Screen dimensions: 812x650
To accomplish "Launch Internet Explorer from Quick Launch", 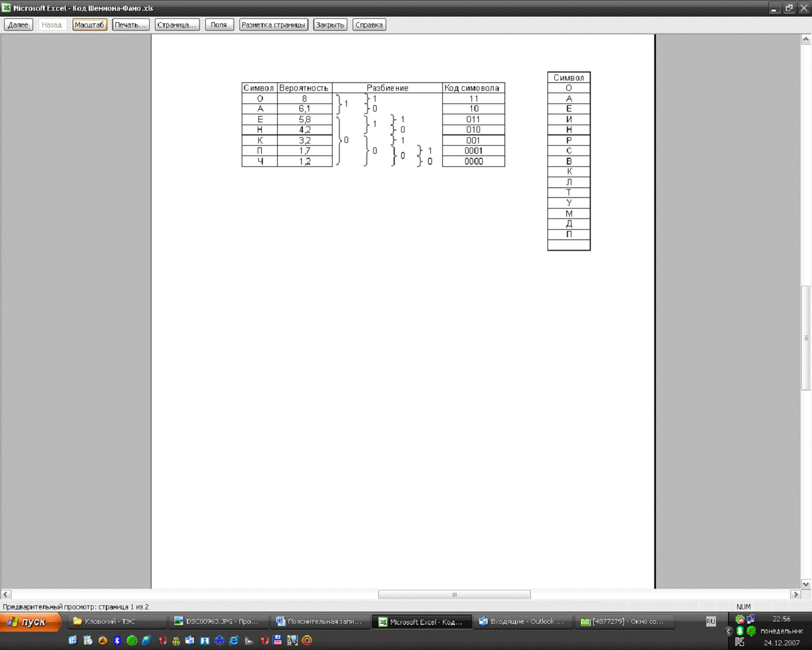I will tap(234, 640).
